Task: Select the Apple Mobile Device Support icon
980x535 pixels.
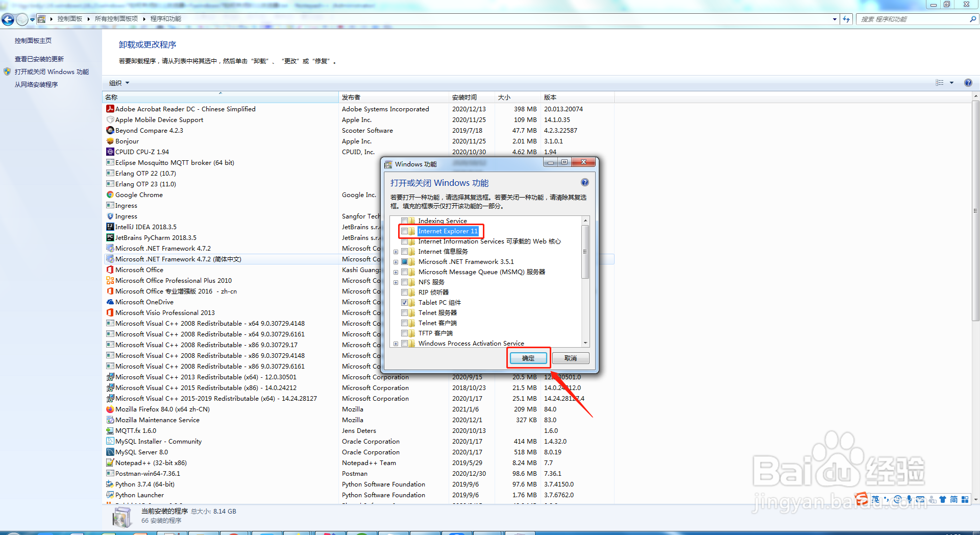Action: click(x=110, y=119)
